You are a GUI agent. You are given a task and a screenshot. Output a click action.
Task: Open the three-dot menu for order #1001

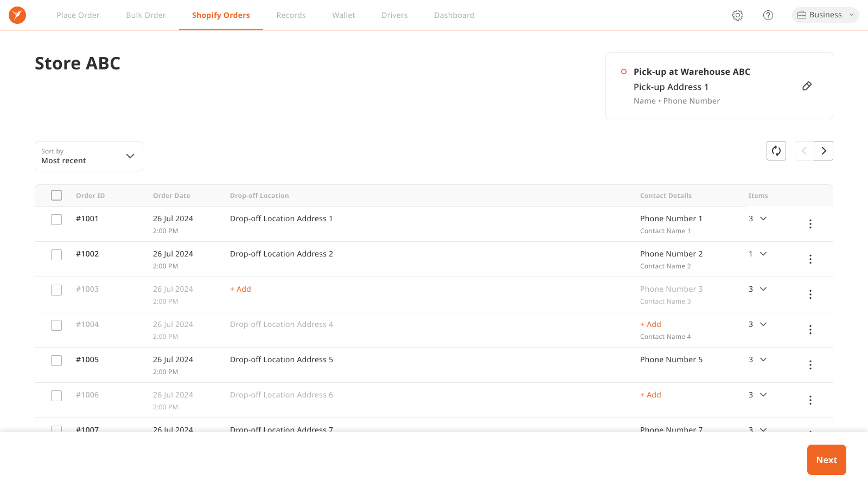tap(810, 223)
